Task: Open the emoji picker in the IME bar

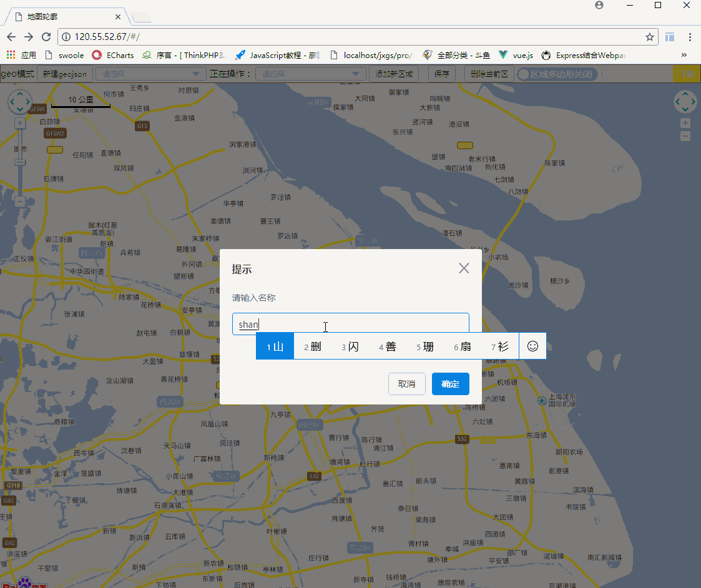Action: (x=532, y=346)
